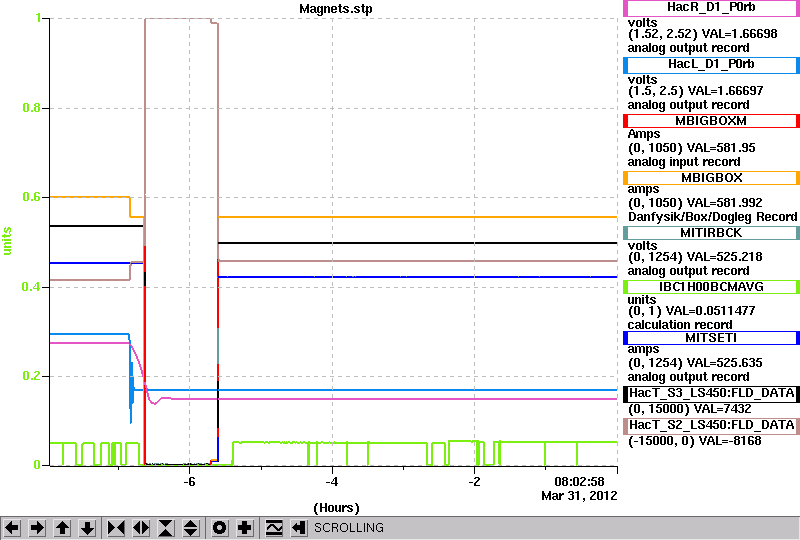Click the Magnets.stp graph title

tap(336, 9)
